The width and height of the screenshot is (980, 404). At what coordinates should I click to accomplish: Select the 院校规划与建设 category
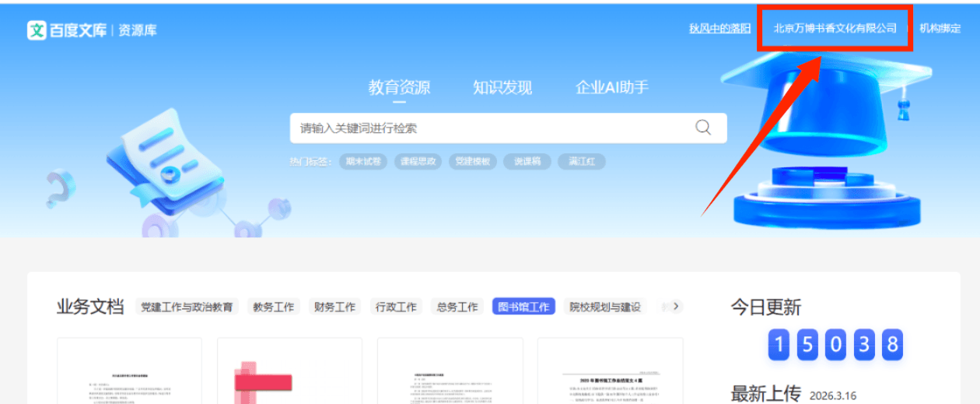[605, 307]
